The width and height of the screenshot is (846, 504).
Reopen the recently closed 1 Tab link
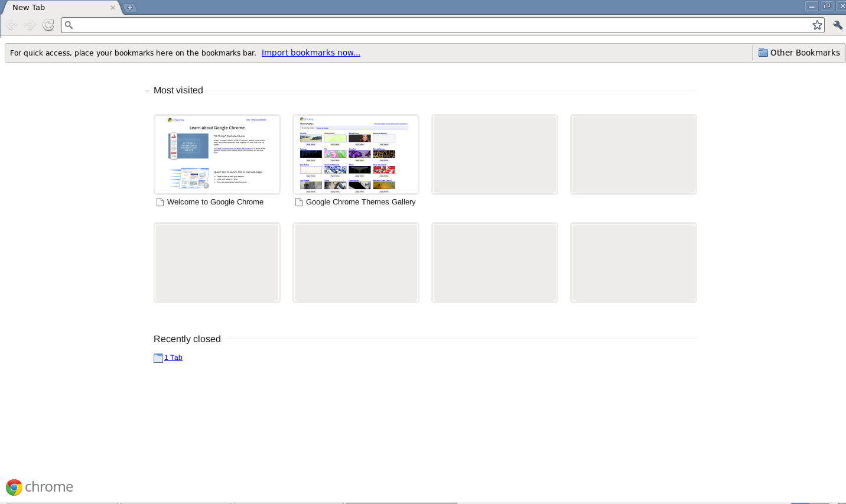pyautogui.click(x=173, y=357)
